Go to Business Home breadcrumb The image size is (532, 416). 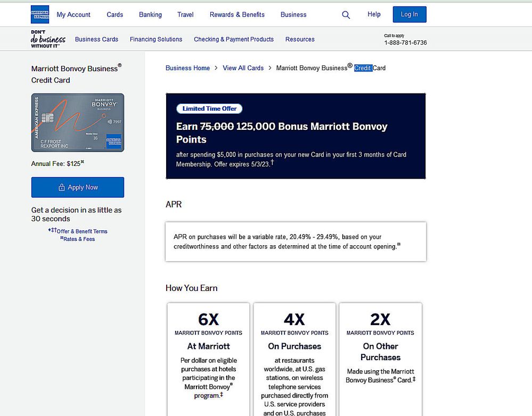(187, 68)
